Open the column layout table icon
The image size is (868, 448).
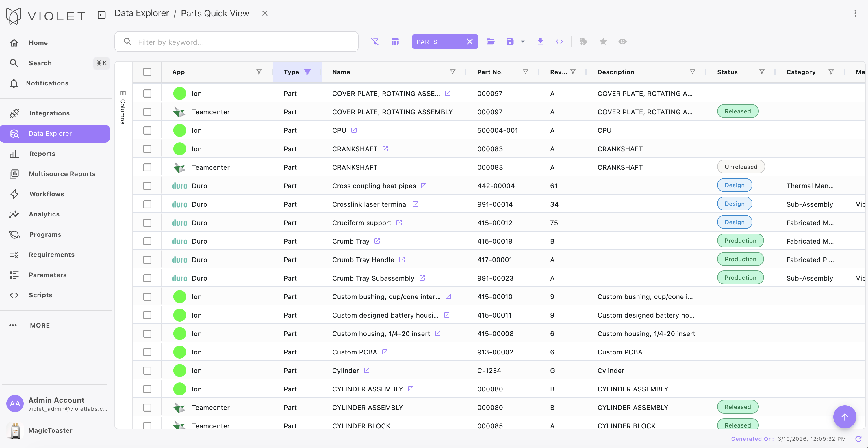click(x=395, y=42)
